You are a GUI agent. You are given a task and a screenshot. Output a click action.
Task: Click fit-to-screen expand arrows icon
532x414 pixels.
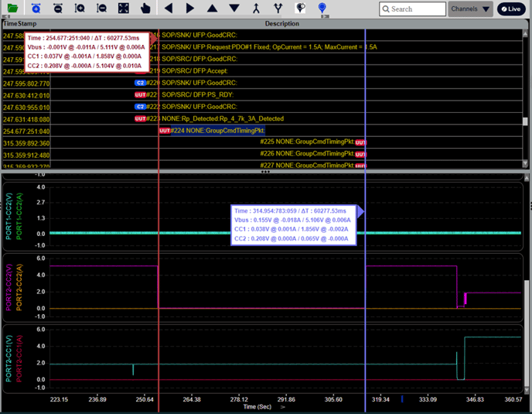(124, 9)
